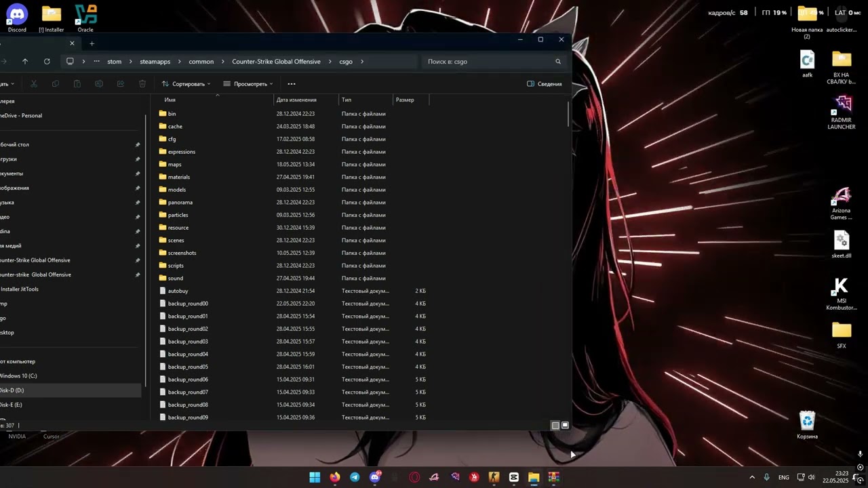Viewport: 868px width, 488px height.
Task: Select Windows 10 (C:) drive in sidebar
Action: tap(18, 375)
